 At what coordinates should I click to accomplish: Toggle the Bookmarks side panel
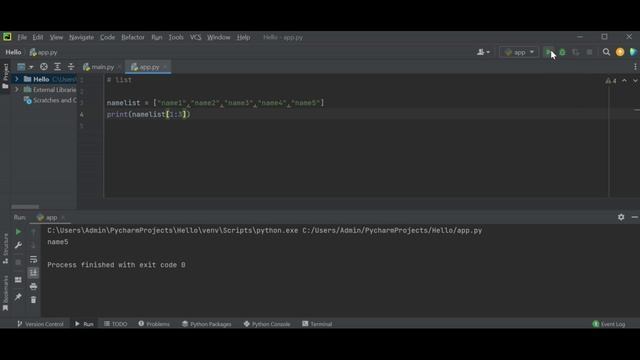tap(5, 293)
